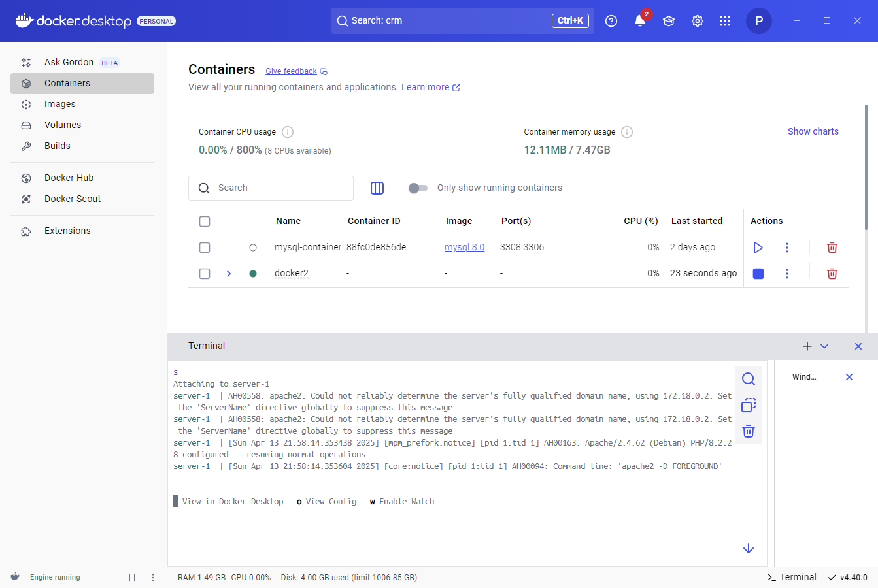Click View Config in terminal

click(331, 502)
